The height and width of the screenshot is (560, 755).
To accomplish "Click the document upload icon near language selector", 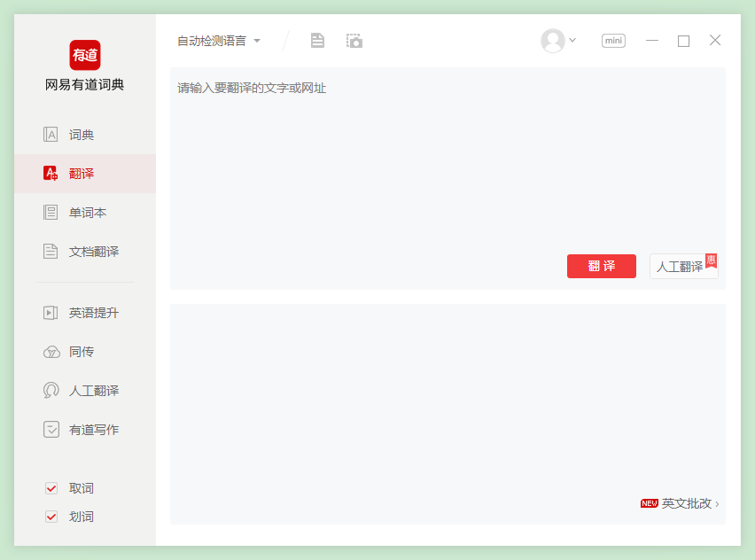I will pos(316,40).
